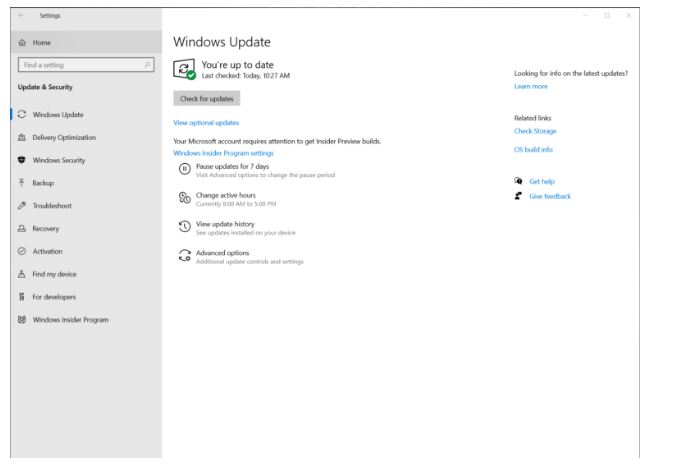Click the search magnifier icon
This screenshot has width=679, height=471.
(148, 65)
